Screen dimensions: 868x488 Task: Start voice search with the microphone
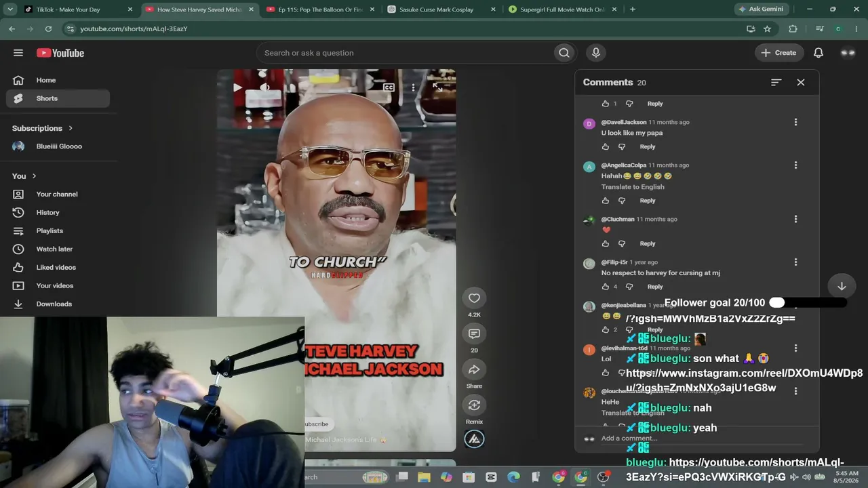pyautogui.click(x=596, y=53)
